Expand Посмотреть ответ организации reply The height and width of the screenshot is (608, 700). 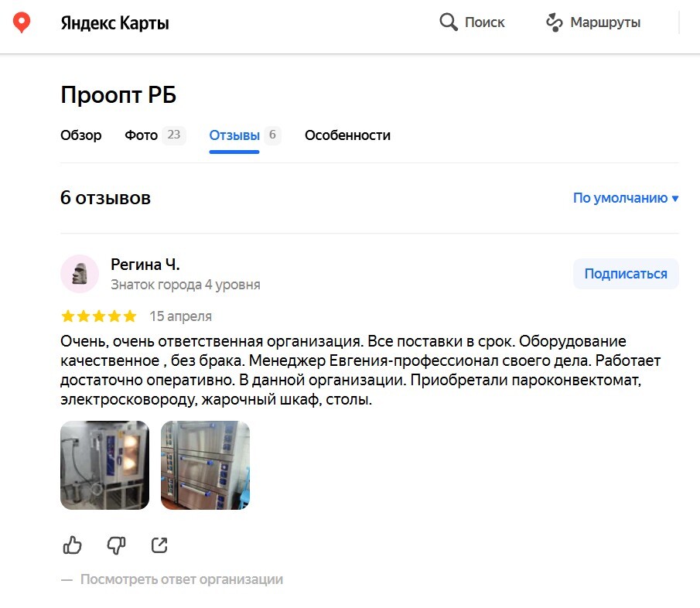click(181, 579)
